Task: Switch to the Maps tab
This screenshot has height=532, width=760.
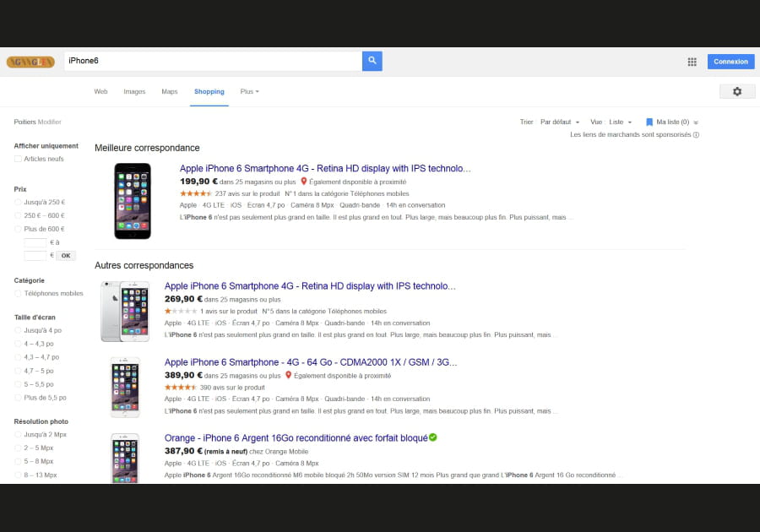Action: (170, 91)
